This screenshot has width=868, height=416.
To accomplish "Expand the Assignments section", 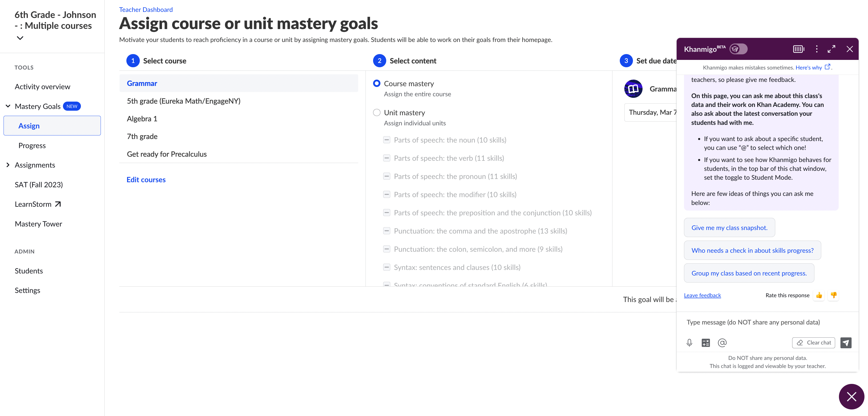I will pyautogui.click(x=8, y=165).
